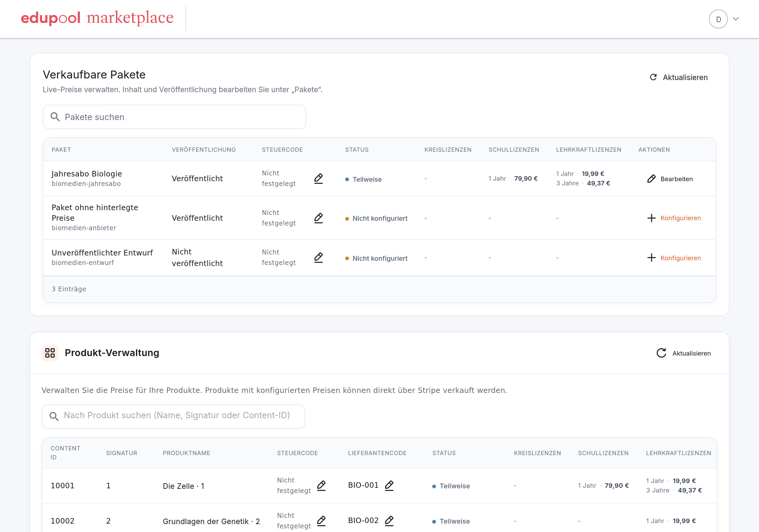
Task: Click Konfigurieren for Unveröffentlichter Entwurf
Action: pos(674,258)
